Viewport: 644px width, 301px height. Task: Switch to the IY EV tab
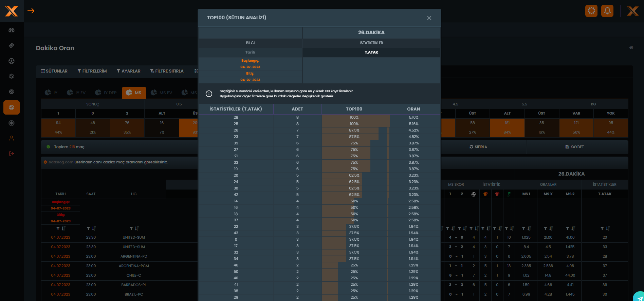click(76, 93)
